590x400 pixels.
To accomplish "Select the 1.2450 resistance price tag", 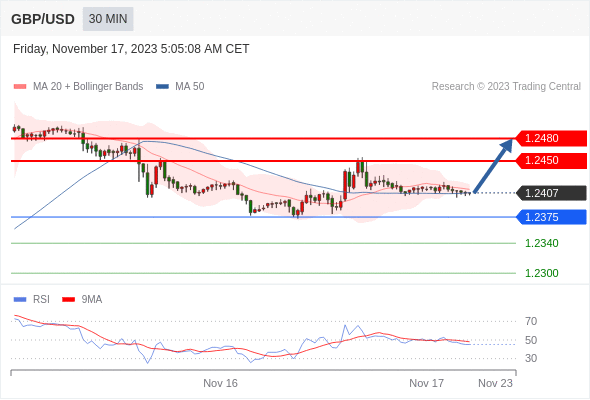I will [x=551, y=161].
